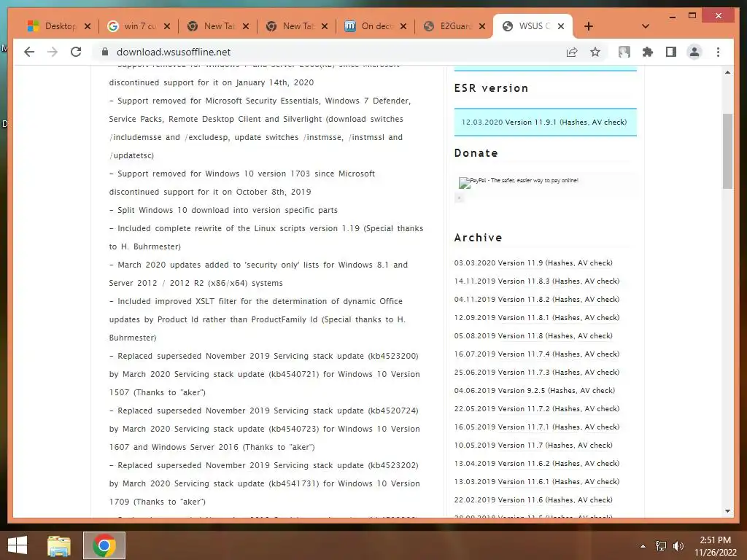Screen dimensions: 747x560
Task: Close the E2Guard tab
Action: coord(482,26)
